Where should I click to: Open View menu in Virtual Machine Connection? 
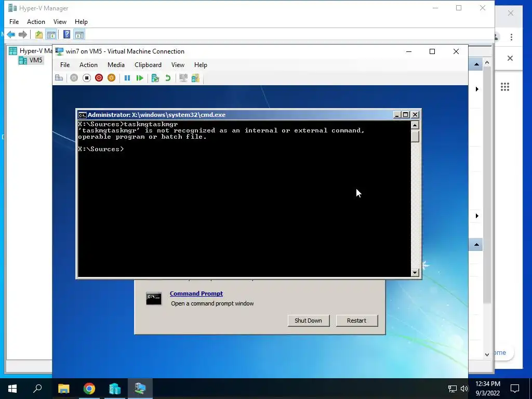coord(178,65)
